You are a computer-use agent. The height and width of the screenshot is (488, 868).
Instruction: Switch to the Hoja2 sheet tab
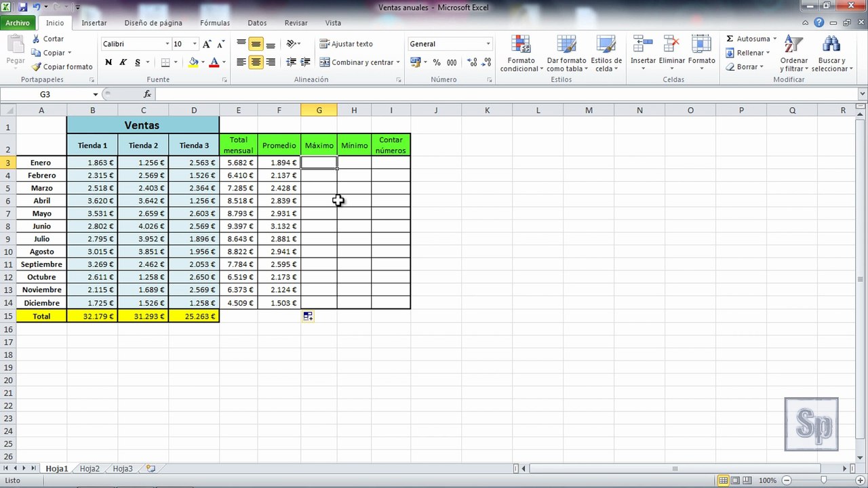pos(90,468)
